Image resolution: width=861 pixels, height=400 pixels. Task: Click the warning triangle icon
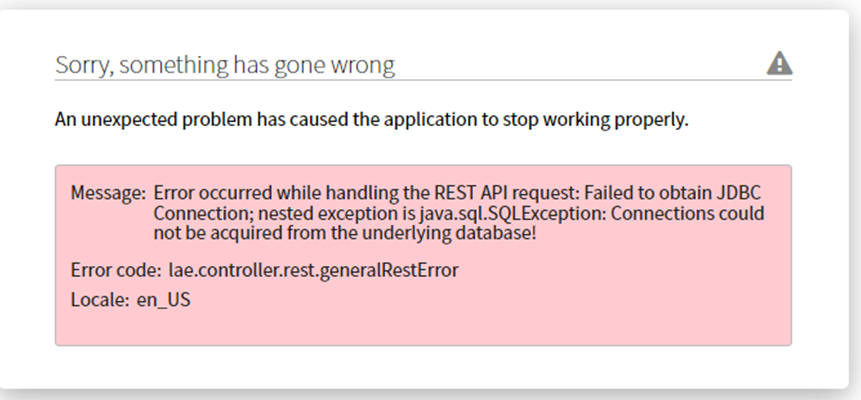click(x=779, y=63)
